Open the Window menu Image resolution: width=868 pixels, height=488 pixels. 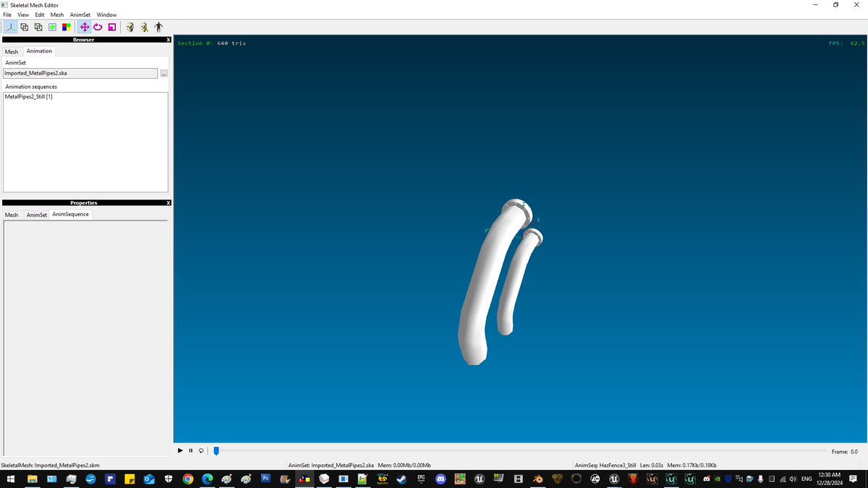(x=106, y=14)
